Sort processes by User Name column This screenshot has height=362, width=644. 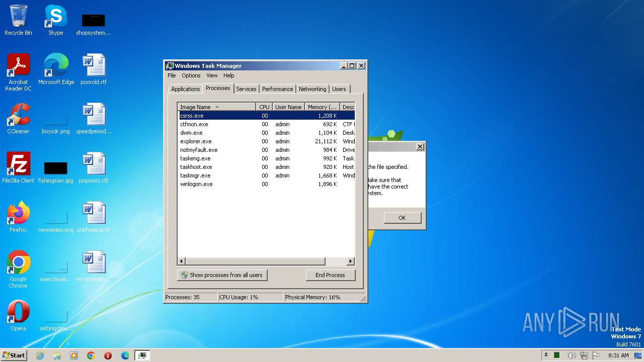point(288,107)
